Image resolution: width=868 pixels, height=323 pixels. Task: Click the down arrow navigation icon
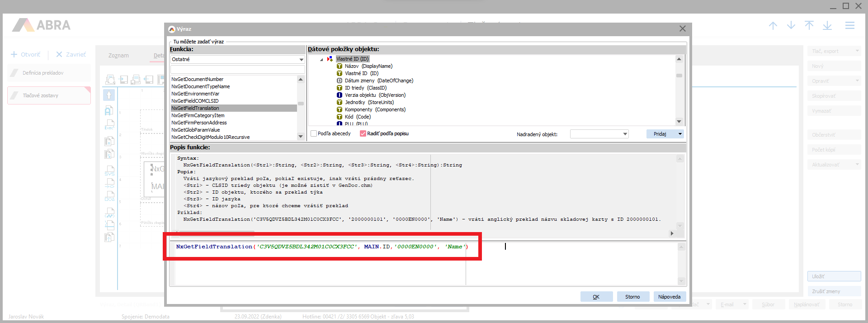[x=791, y=26]
